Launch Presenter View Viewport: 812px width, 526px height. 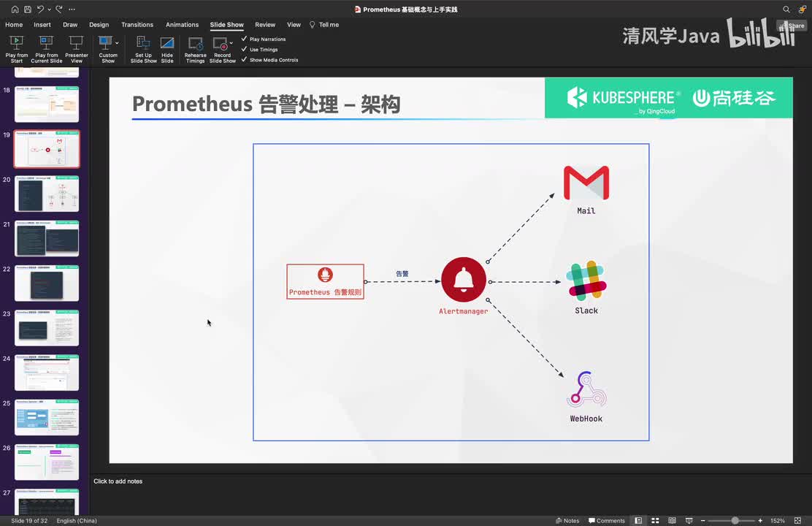point(77,50)
